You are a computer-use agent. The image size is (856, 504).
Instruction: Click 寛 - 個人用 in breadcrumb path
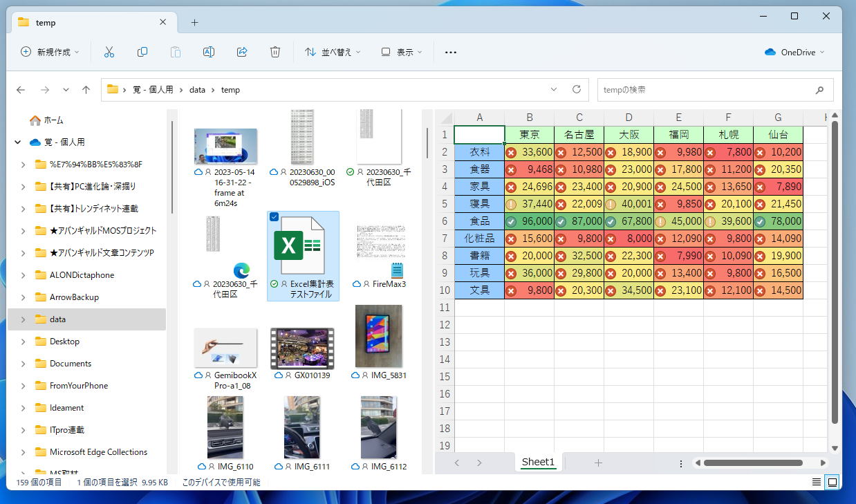click(x=153, y=90)
